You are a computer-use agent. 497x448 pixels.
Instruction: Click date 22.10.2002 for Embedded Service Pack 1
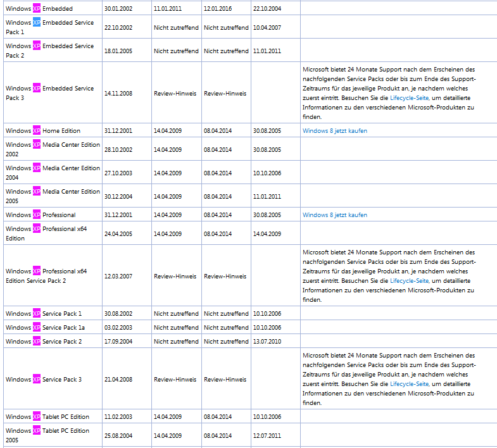pos(118,28)
